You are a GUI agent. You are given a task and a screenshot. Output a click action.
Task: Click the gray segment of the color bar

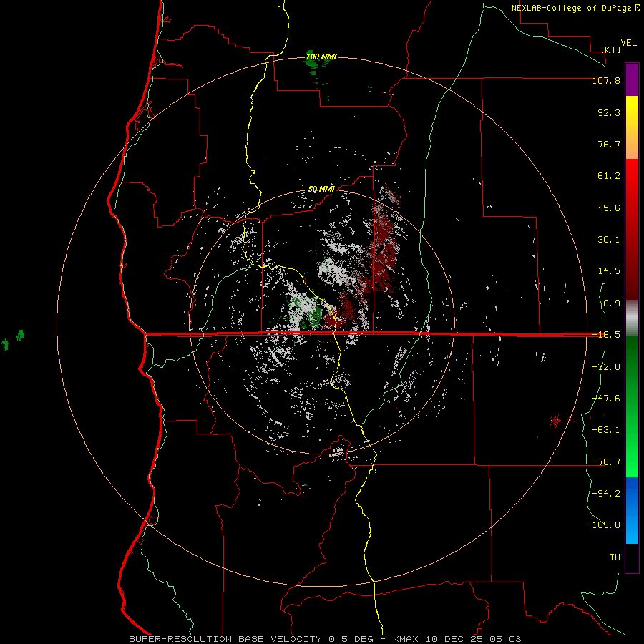(632, 318)
